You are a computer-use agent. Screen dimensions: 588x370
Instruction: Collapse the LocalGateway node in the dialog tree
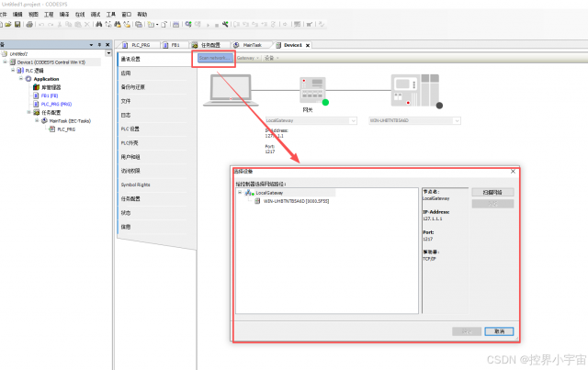point(240,193)
